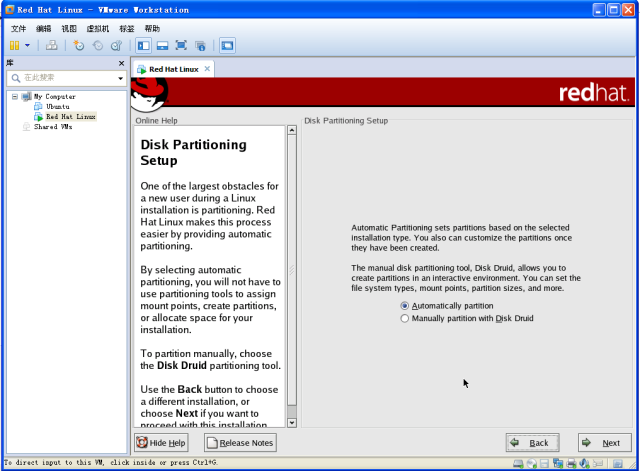
Task: Click the Online Help label
Action: (156, 120)
